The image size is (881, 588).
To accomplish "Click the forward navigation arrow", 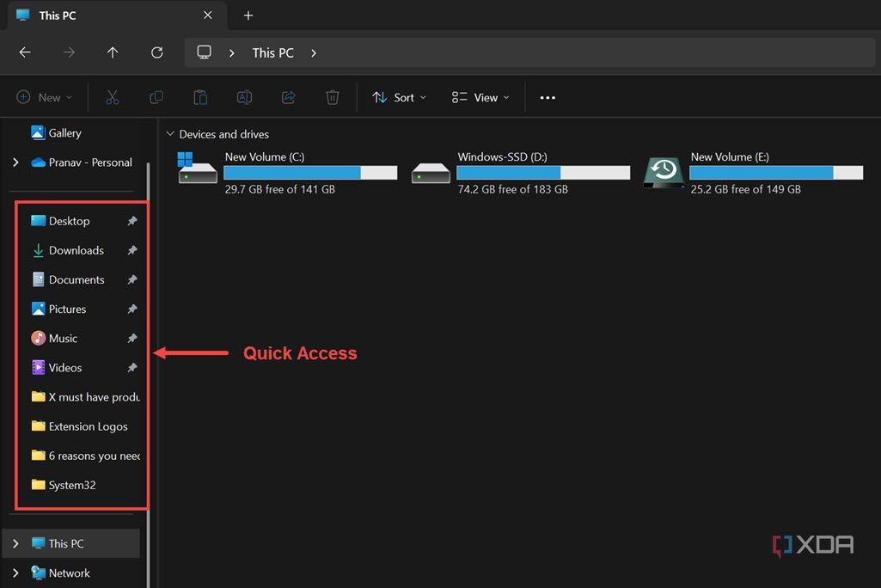I will [x=69, y=52].
